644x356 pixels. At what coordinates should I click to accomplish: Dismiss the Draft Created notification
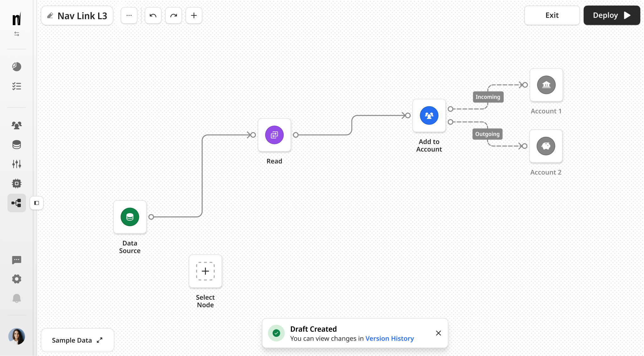[438, 333]
